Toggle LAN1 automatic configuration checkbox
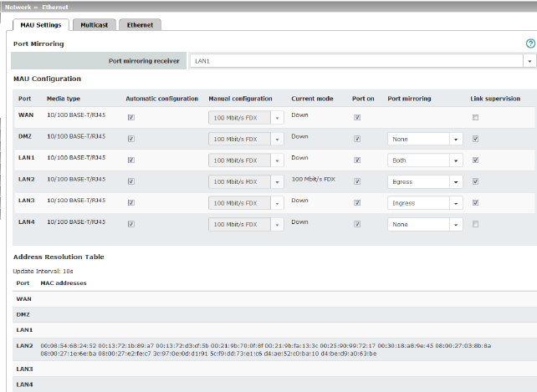Screen dimensions: 537x392 click(131, 160)
